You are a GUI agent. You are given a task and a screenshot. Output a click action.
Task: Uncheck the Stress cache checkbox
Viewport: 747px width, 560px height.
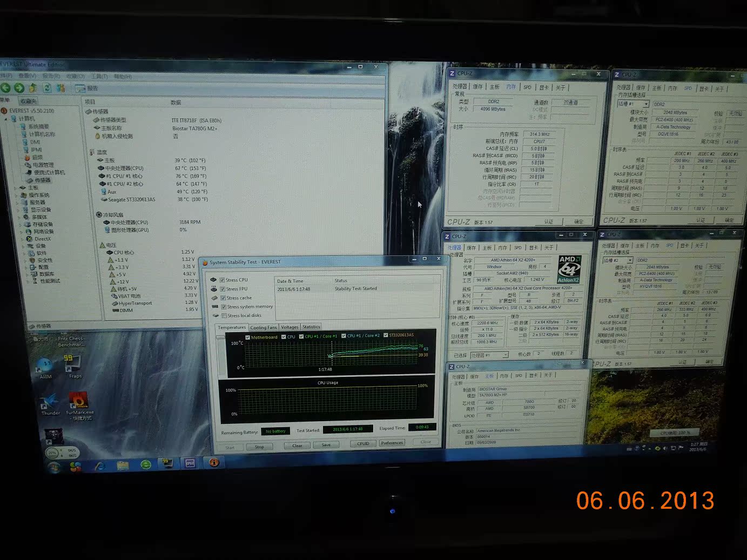pos(223,298)
